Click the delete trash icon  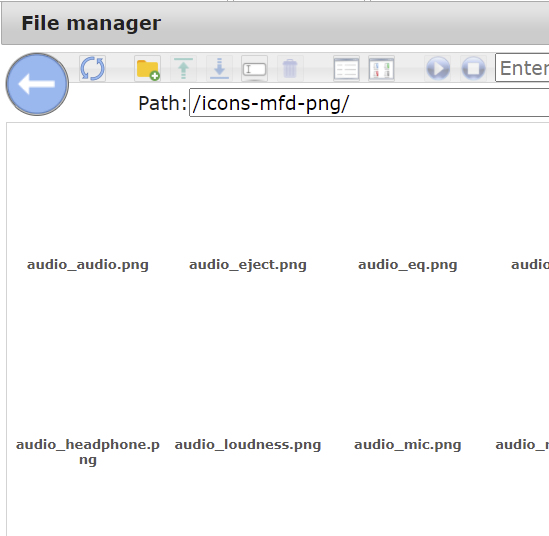click(x=290, y=68)
